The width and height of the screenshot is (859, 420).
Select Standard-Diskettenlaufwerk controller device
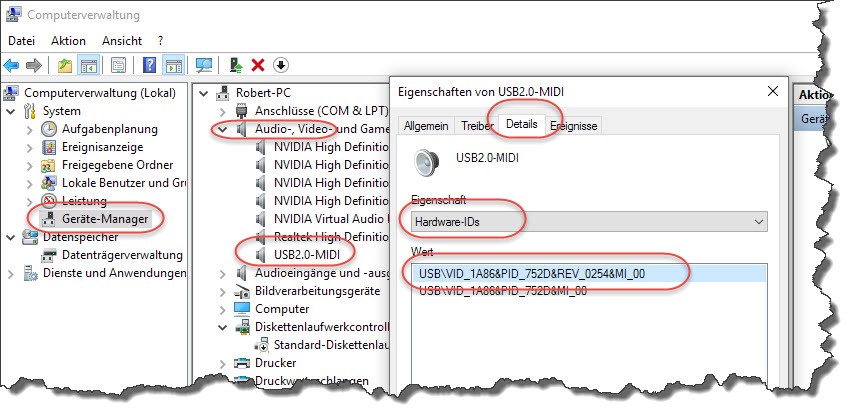(331, 345)
